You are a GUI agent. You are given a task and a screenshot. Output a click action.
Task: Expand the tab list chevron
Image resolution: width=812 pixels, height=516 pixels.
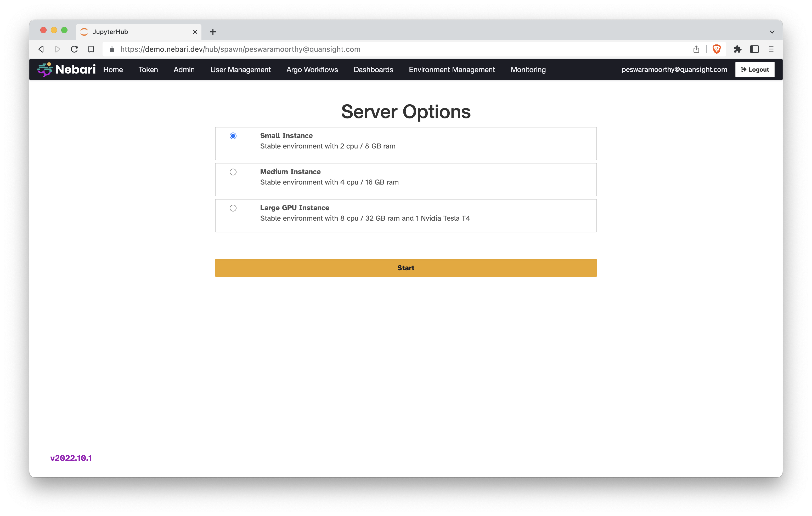(x=772, y=32)
